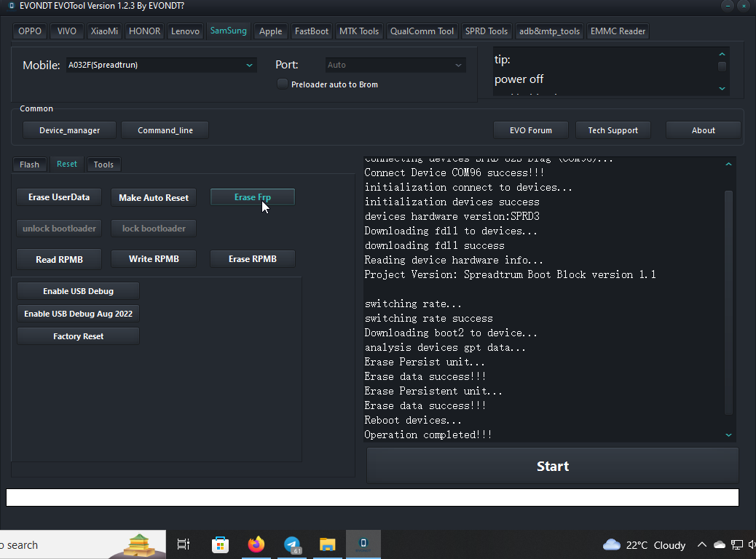756x559 pixels.
Task: Click the unlock bootloader button
Action: click(59, 229)
